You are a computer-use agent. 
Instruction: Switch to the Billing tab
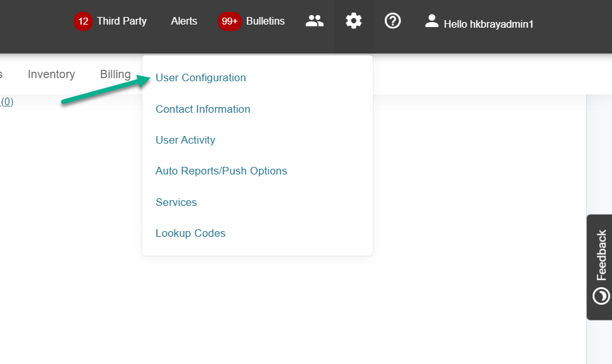[115, 74]
